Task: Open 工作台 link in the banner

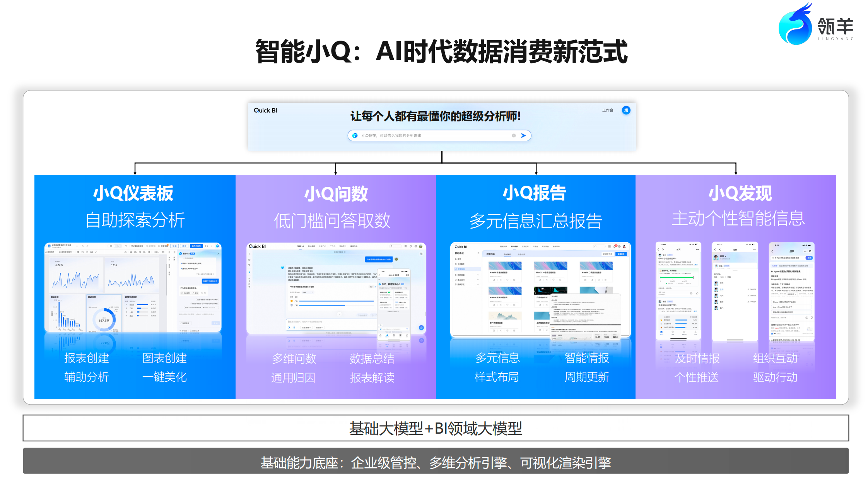Action: [x=608, y=110]
